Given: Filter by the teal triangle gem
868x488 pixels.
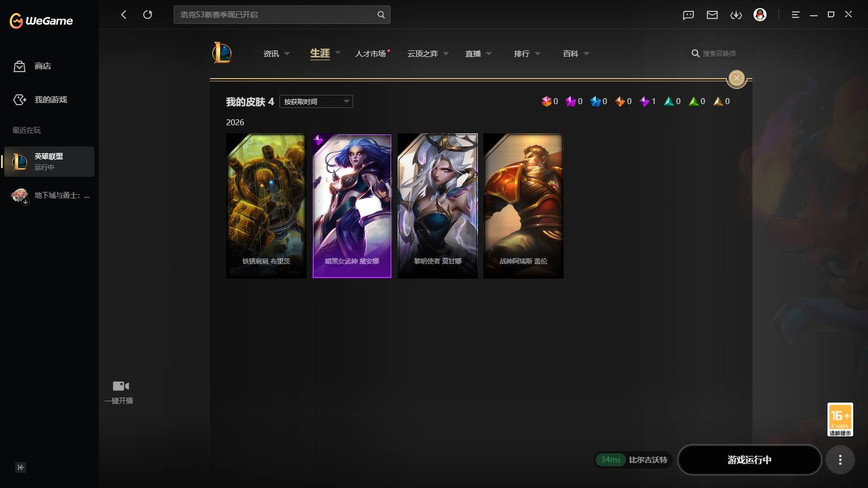Looking at the screenshot, I should [x=669, y=101].
